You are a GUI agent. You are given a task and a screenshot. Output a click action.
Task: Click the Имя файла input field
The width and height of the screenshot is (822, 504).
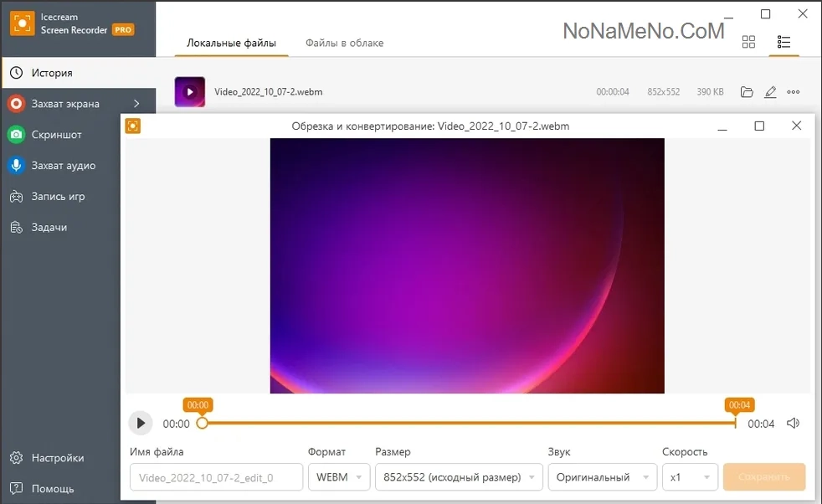point(216,477)
